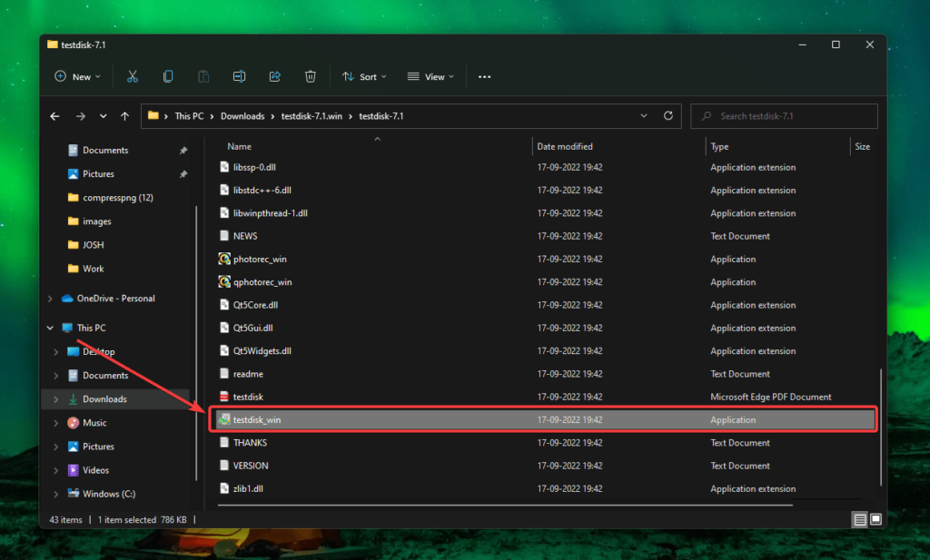
Task: Click the Delete trash icon
Action: pos(310,76)
